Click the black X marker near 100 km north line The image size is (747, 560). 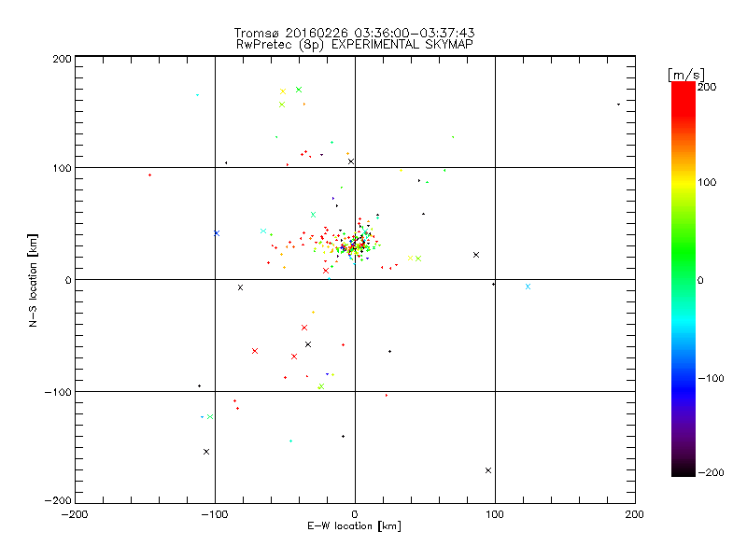click(351, 161)
